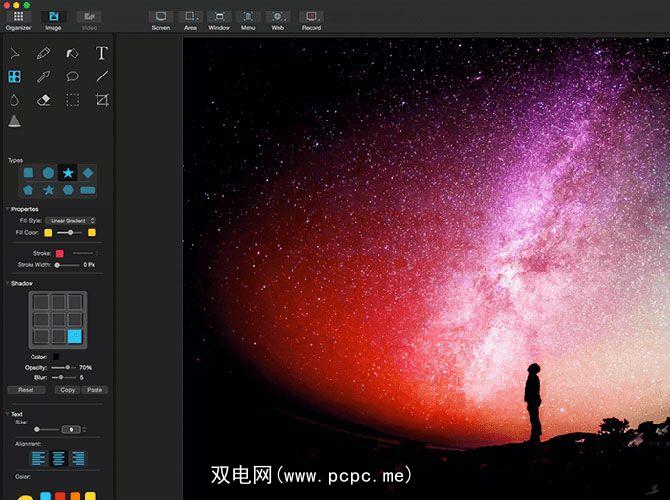Screen dimensions: 670x500
Task: Choose the diamond shape type
Action: click(x=88, y=173)
